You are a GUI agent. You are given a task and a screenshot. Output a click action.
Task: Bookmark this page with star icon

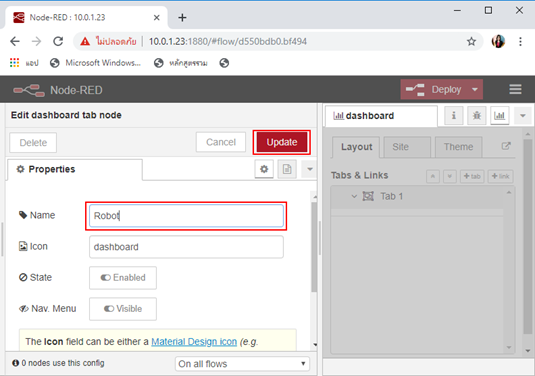tap(471, 42)
